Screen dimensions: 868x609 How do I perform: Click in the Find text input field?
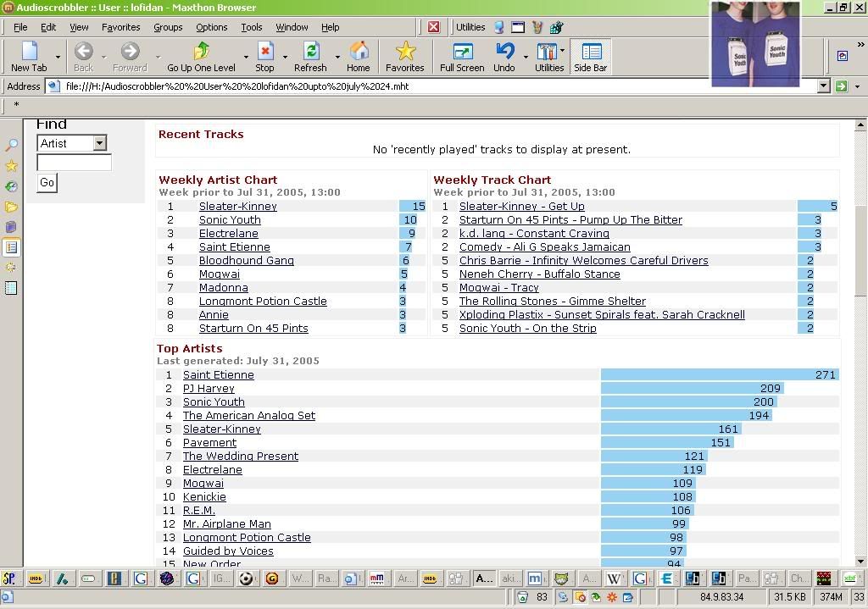pyautogui.click(x=74, y=163)
